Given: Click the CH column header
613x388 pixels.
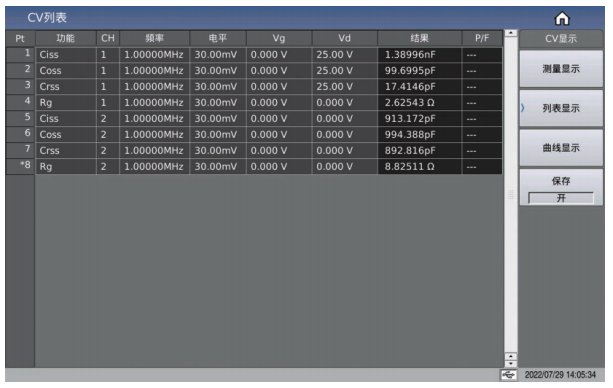Looking at the screenshot, I should pyautogui.click(x=108, y=38).
